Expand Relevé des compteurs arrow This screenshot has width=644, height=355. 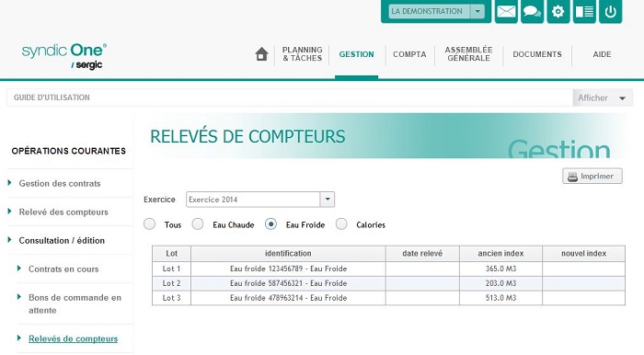click(10, 212)
